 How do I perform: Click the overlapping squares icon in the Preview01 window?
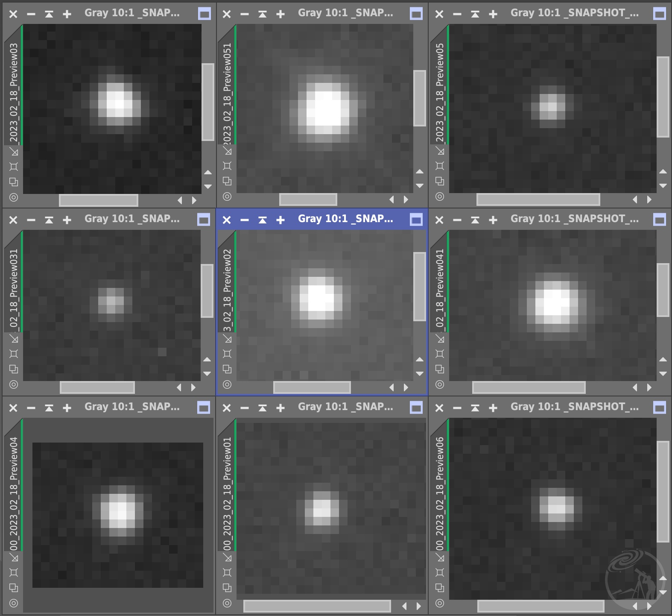(x=227, y=588)
